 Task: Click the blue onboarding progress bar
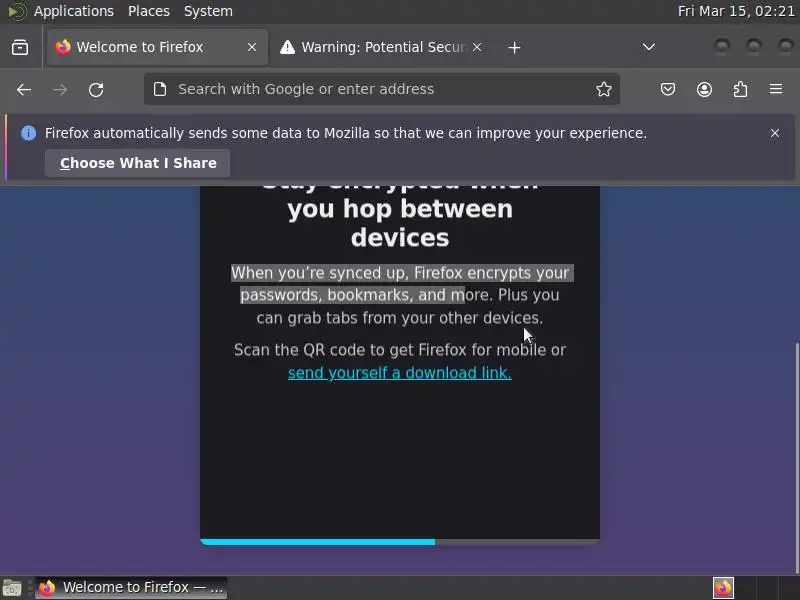[318, 542]
